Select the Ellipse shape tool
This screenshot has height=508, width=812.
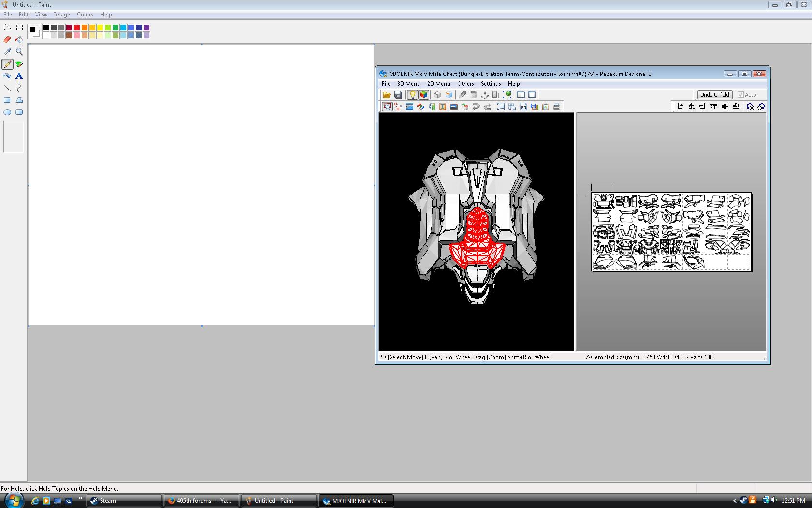[x=7, y=112]
